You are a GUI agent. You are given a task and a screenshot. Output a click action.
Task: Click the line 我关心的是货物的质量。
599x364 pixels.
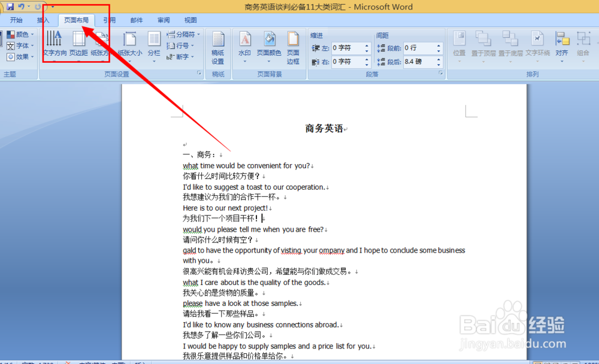click(x=222, y=293)
